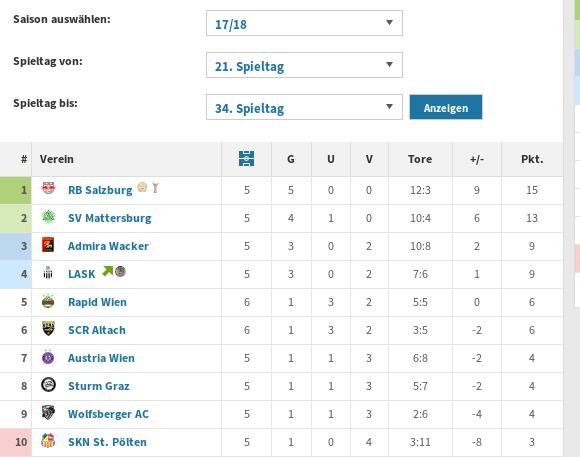The height and width of the screenshot is (457, 580).
Task: Click the LASK club crest
Action: pos(48,273)
